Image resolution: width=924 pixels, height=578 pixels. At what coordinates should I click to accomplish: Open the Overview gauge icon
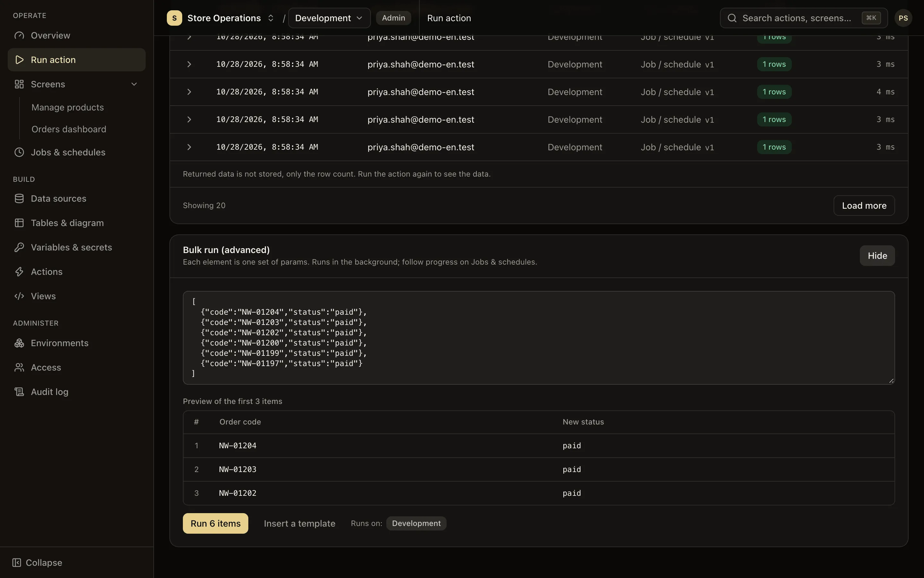click(19, 36)
